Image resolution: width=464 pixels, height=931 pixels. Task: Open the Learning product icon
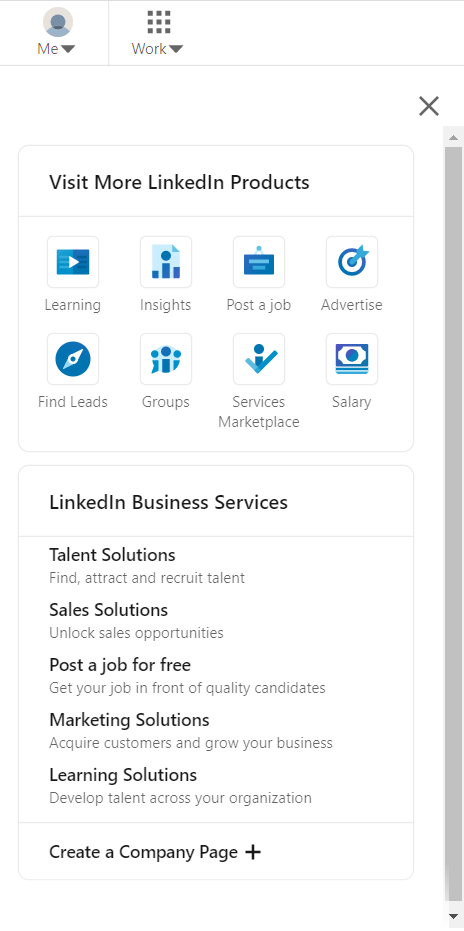click(72, 262)
